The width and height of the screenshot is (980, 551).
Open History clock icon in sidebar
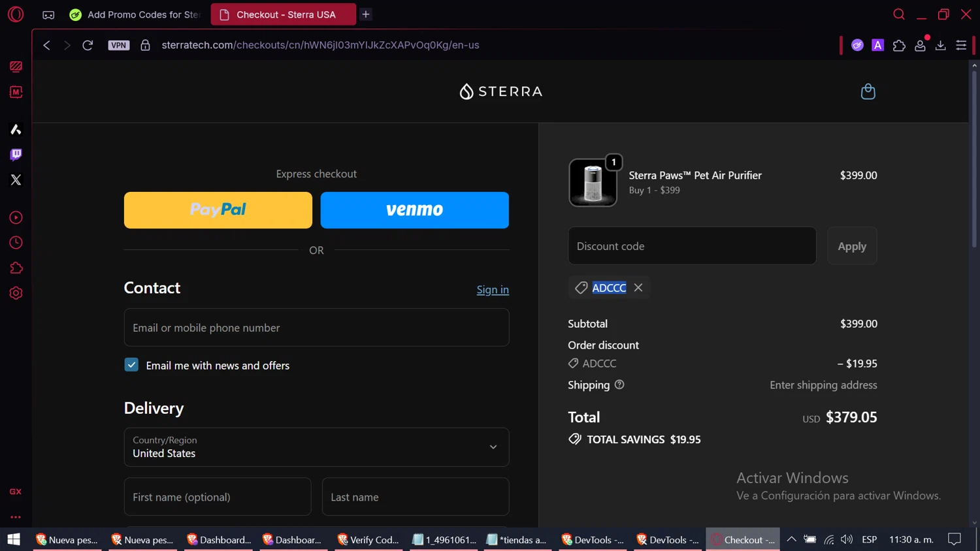(x=16, y=243)
